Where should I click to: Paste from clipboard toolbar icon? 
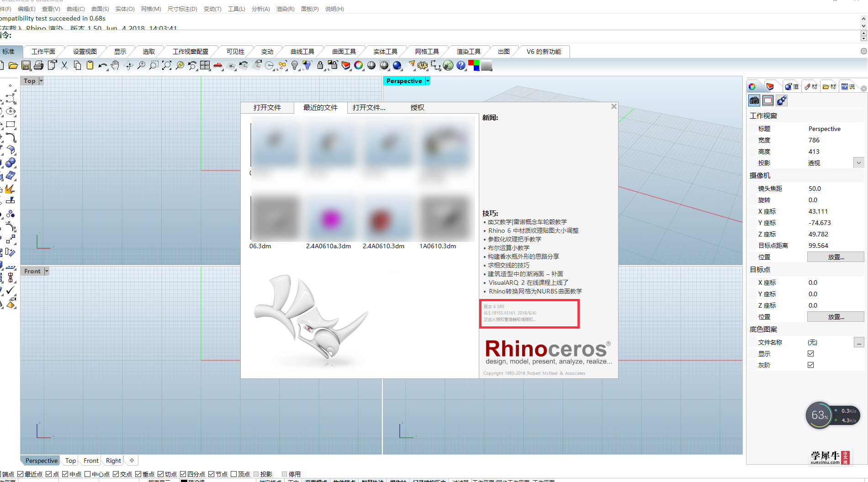(x=90, y=66)
